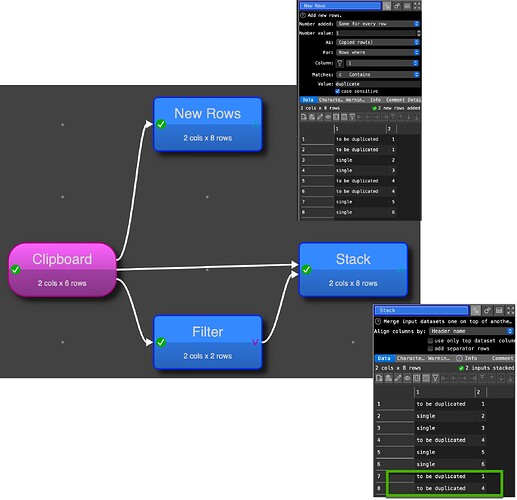
Task: Enable add separator rows checkbox
Action: [430, 349]
